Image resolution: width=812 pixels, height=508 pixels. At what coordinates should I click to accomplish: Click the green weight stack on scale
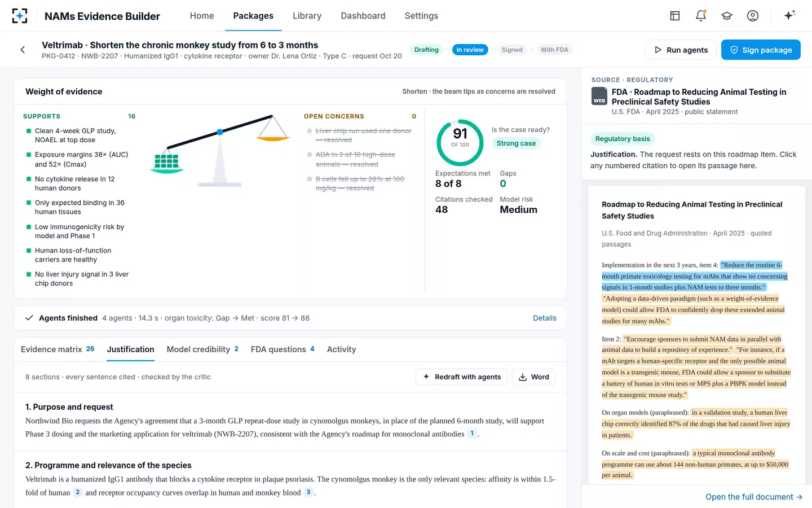(x=167, y=163)
